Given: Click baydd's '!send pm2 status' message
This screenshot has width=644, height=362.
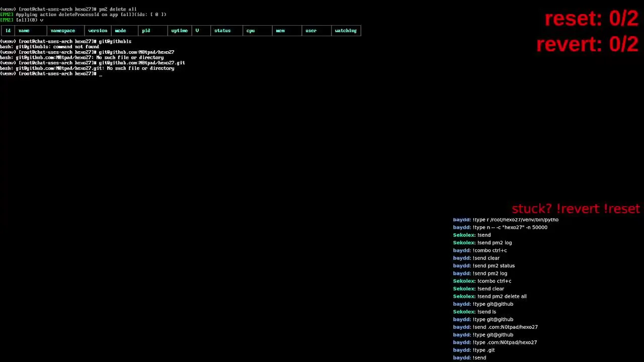Looking at the screenshot, I should pos(484,265).
